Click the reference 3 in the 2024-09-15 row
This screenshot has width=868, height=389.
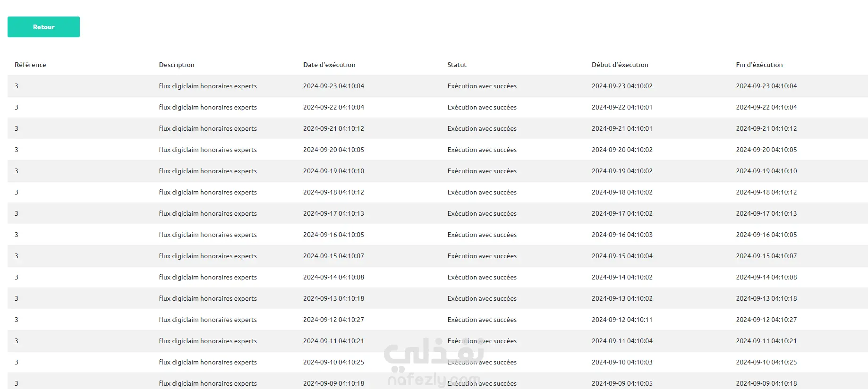point(17,256)
